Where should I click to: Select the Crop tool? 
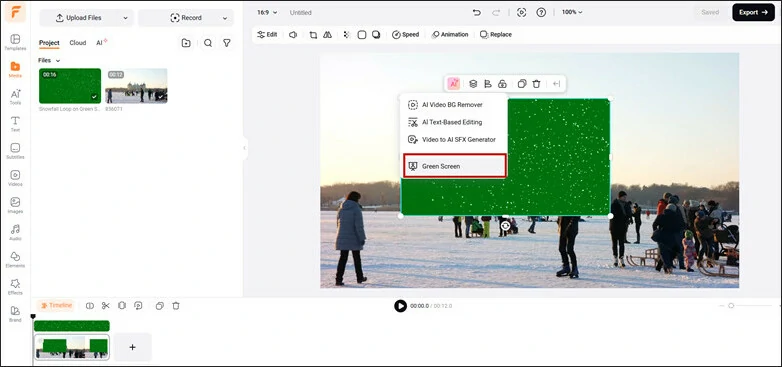click(313, 34)
